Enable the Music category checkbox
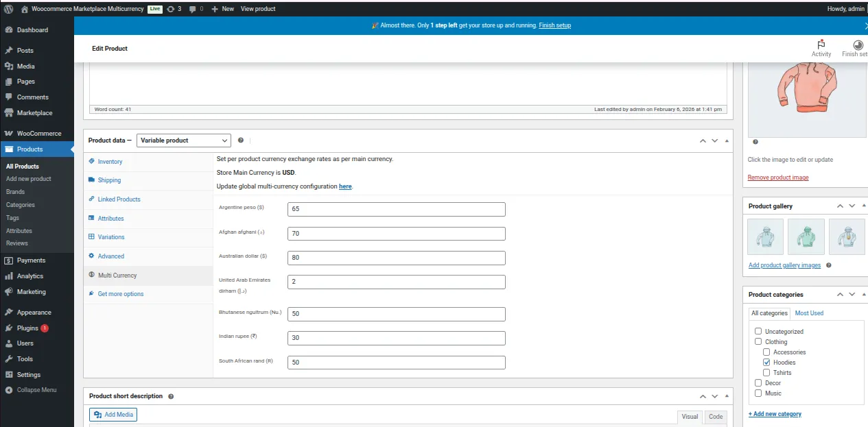Viewport: 868px width, 427px height. click(x=758, y=393)
